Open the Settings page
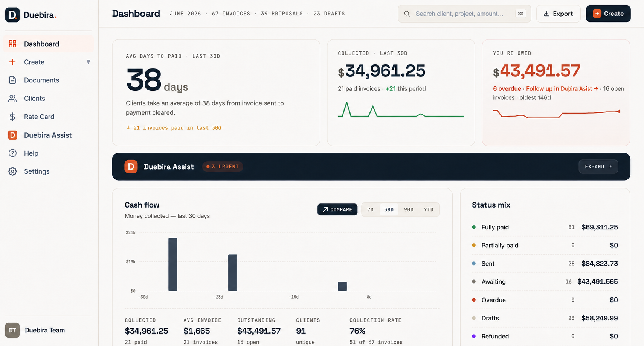Viewport: 644px width, 346px height. pos(49,171)
